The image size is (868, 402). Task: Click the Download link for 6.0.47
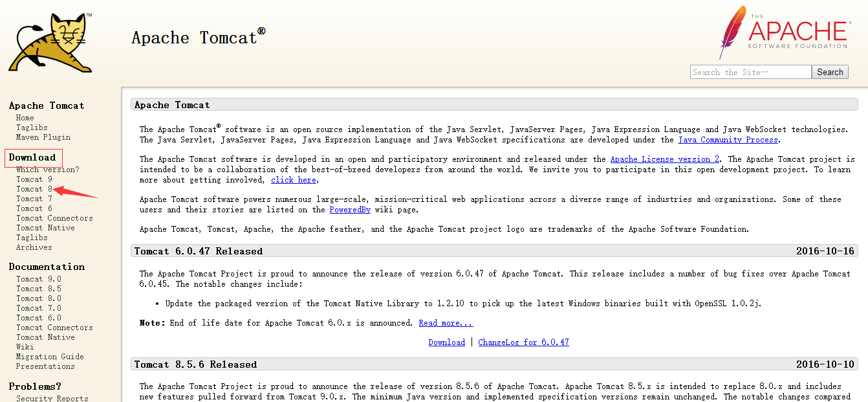(x=447, y=342)
